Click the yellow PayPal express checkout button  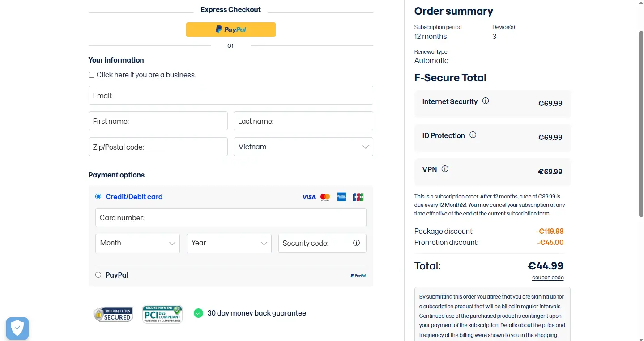(x=231, y=29)
